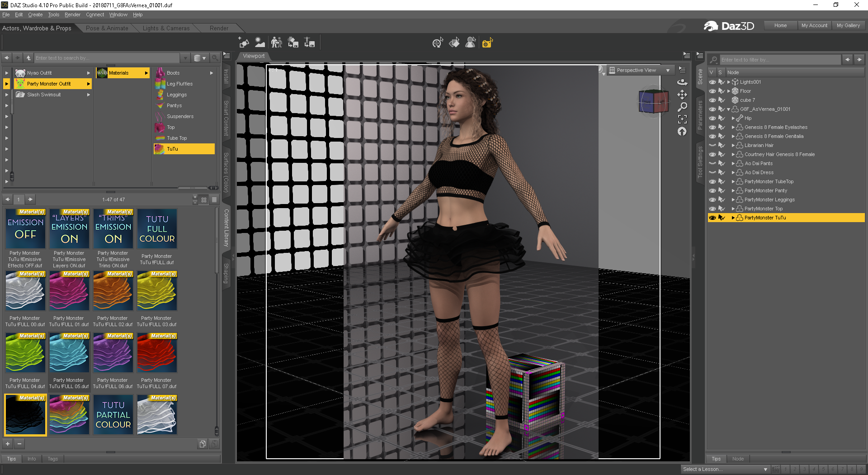Show the hidden Ao Dai Pants node

[712, 163]
